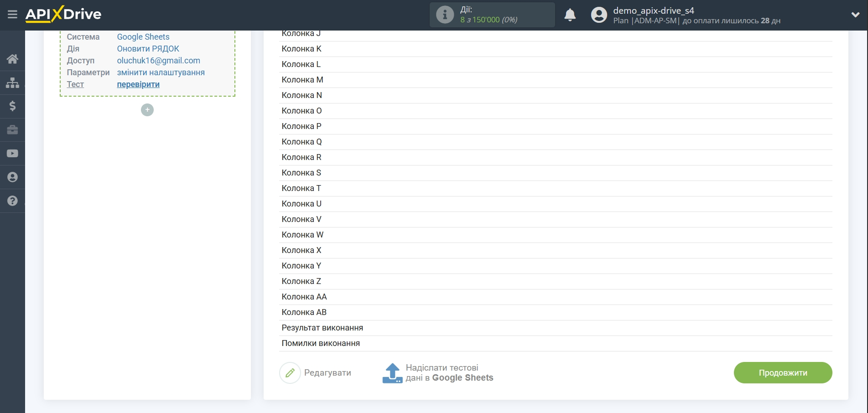The image size is (868, 413).
Task: Click the Продовжити button
Action: click(783, 373)
